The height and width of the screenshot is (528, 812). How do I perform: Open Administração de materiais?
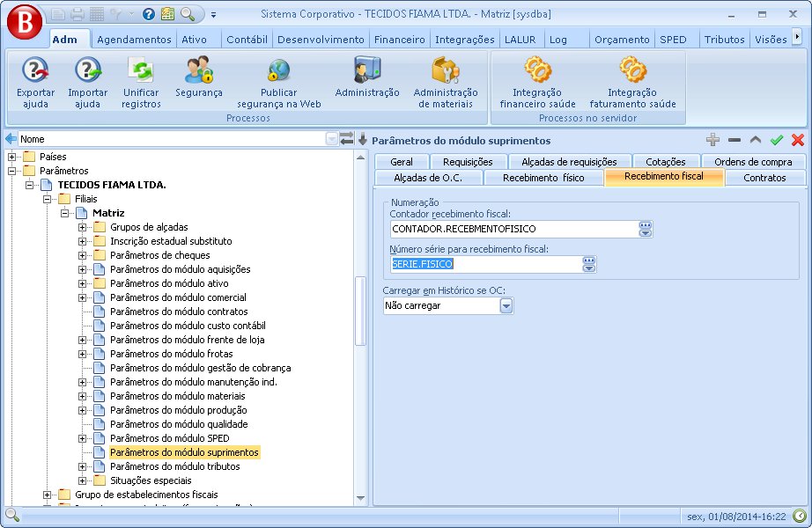click(x=446, y=83)
